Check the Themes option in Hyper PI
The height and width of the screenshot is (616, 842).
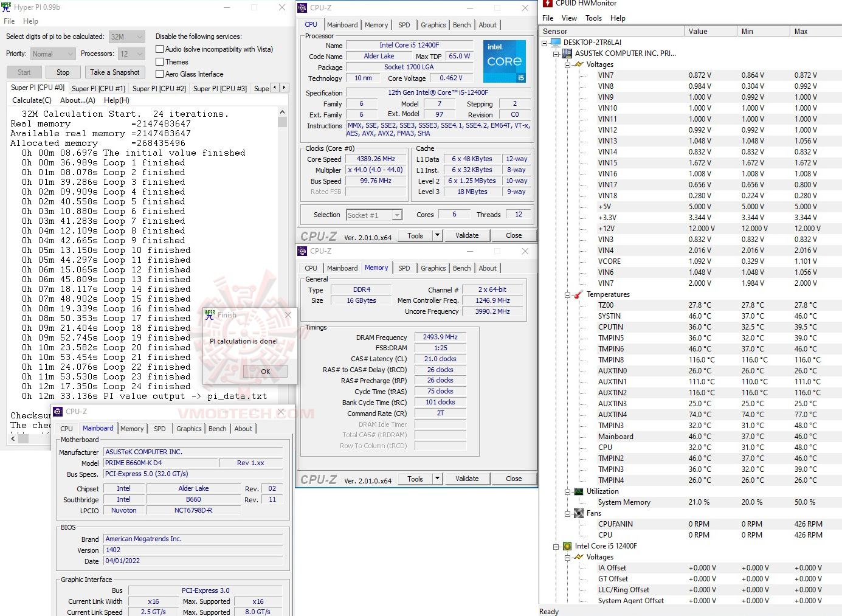pyautogui.click(x=159, y=61)
